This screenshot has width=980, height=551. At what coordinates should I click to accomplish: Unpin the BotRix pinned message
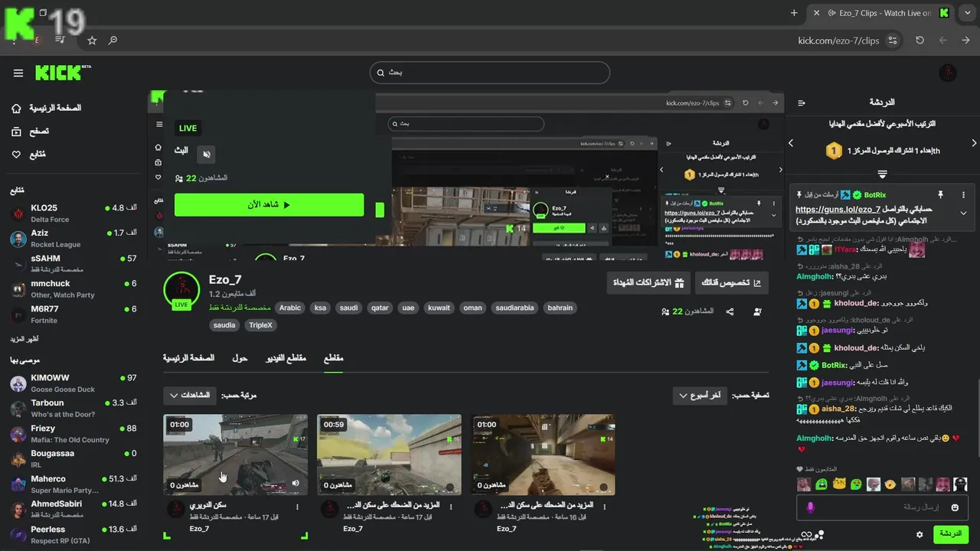coord(941,195)
